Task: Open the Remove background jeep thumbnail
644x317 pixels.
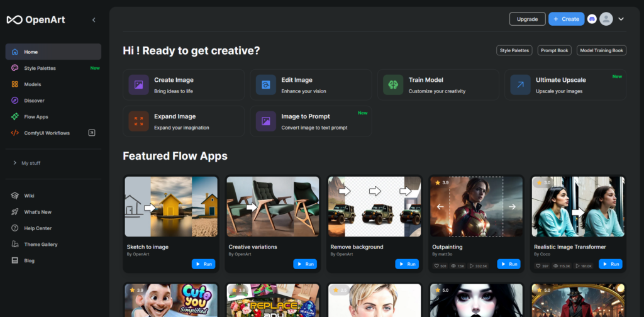Action: [x=375, y=206]
